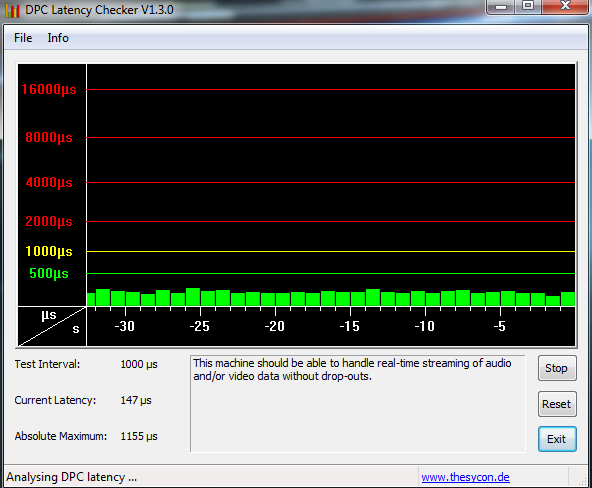Click the Reset button
The width and height of the screenshot is (592, 488).
[x=557, y=404]
